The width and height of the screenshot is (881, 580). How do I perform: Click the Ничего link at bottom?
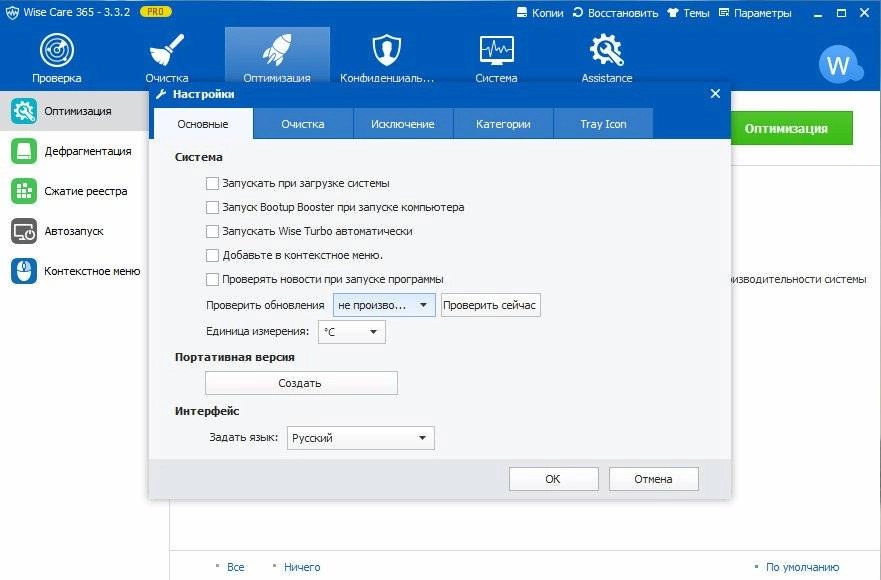coord(302,567)
